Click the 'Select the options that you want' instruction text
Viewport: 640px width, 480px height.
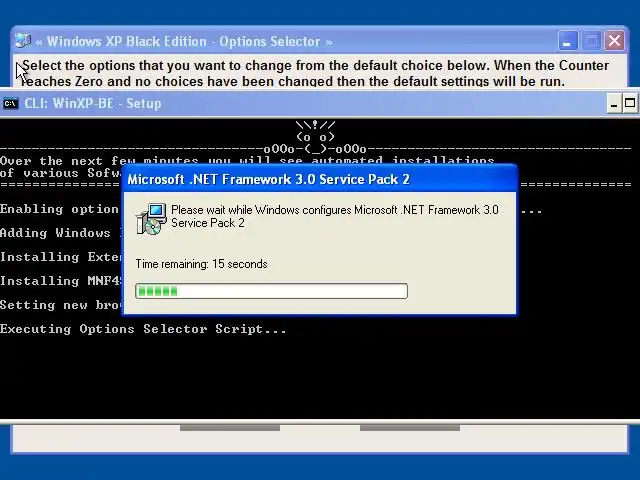(315, 73)
